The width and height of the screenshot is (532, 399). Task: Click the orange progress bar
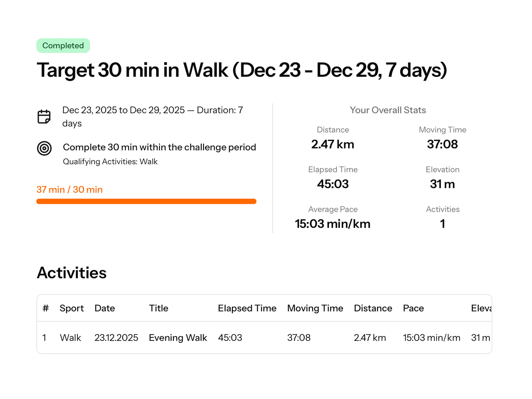click(x=146, y=201)
